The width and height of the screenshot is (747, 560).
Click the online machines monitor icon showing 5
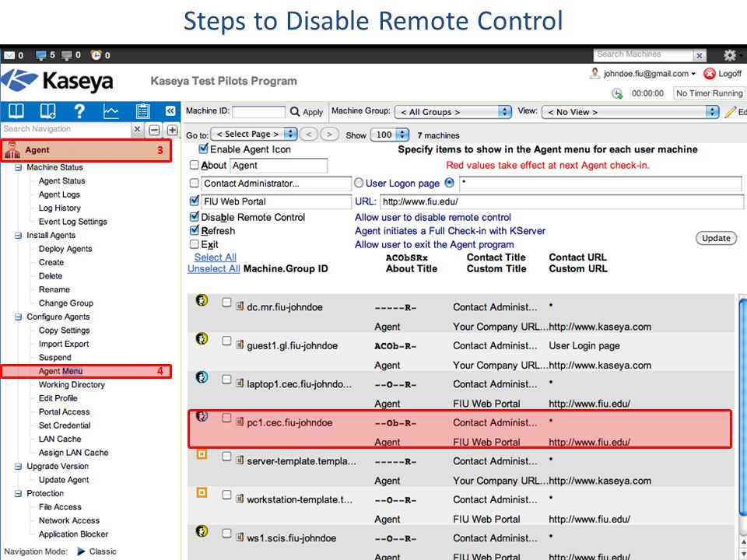pyautogui.click(x=41, y=55)
